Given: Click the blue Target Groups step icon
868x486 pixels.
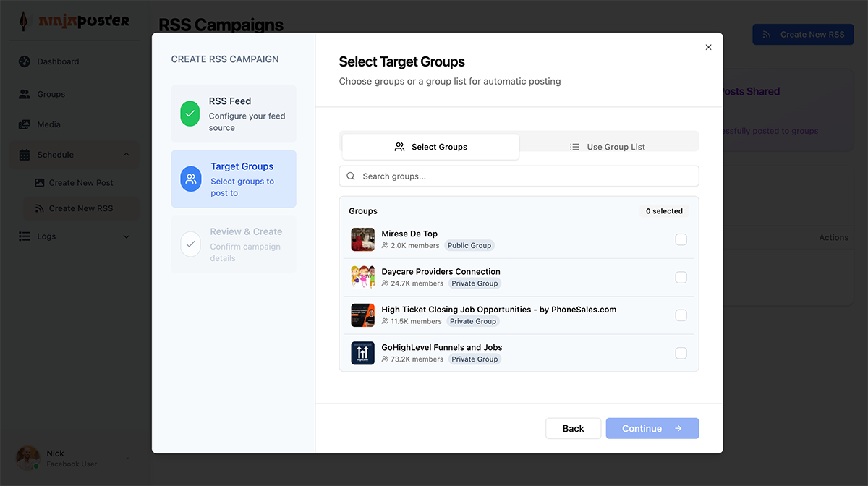Looking at the screenshot, I should coord(191,179).
